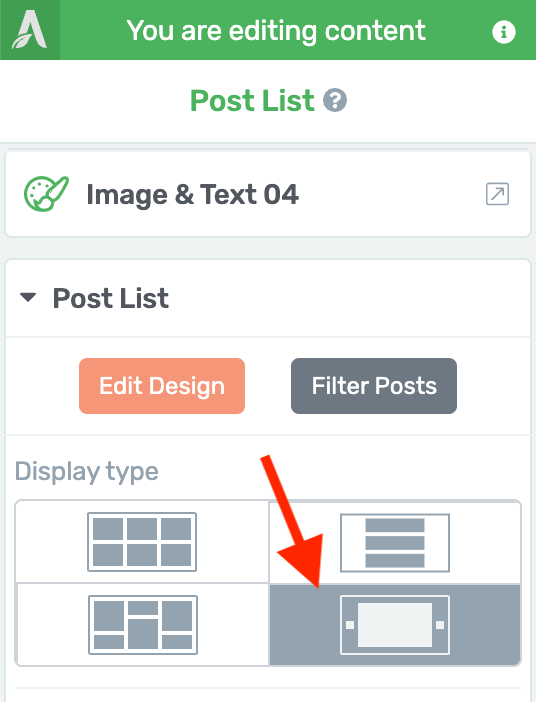Click the Image & Text 04 template card
Screen dimensions: 536x702
268,194
